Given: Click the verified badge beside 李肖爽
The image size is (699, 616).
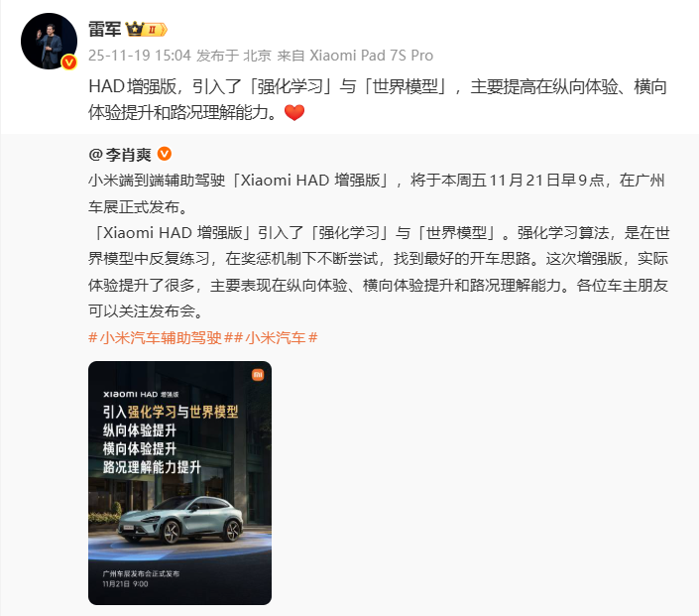Looking at the screenshot, I should point(165,154).
